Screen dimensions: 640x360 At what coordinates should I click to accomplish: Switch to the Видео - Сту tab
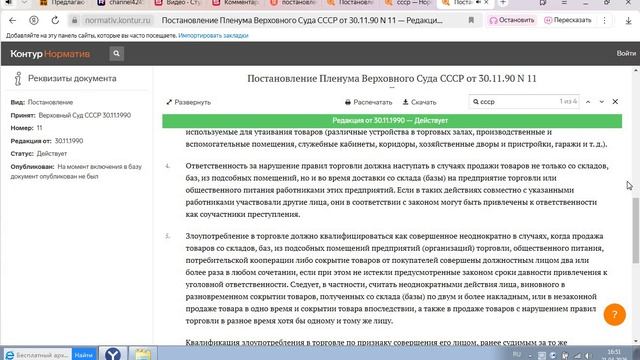[178, 3]
